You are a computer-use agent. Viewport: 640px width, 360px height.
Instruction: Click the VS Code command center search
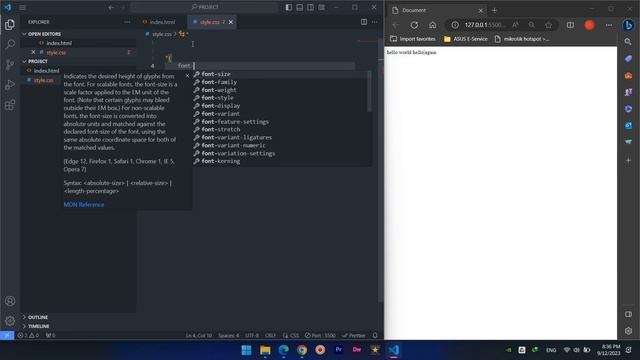205,7
